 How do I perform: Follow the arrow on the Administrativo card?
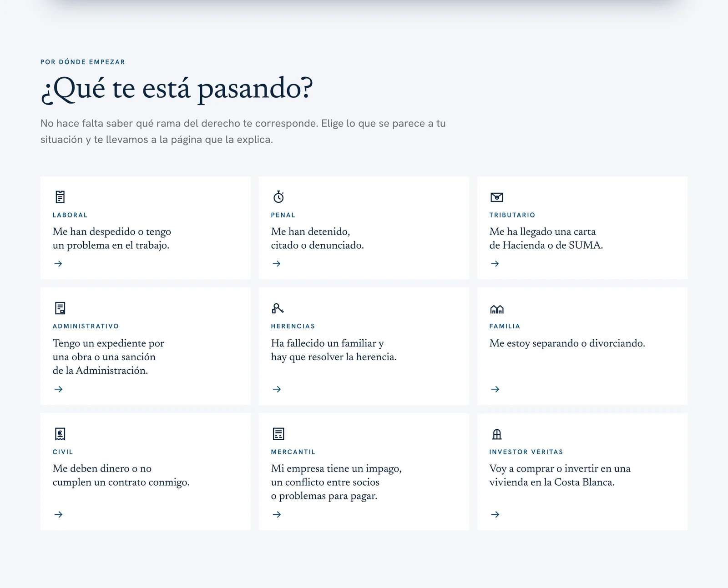tap(58, 389)
